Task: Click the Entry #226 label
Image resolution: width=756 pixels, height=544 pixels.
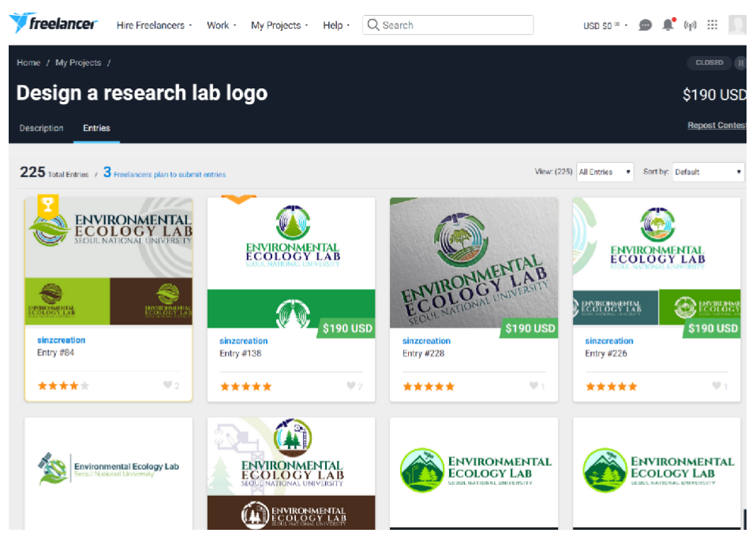Action: (606, 354)
